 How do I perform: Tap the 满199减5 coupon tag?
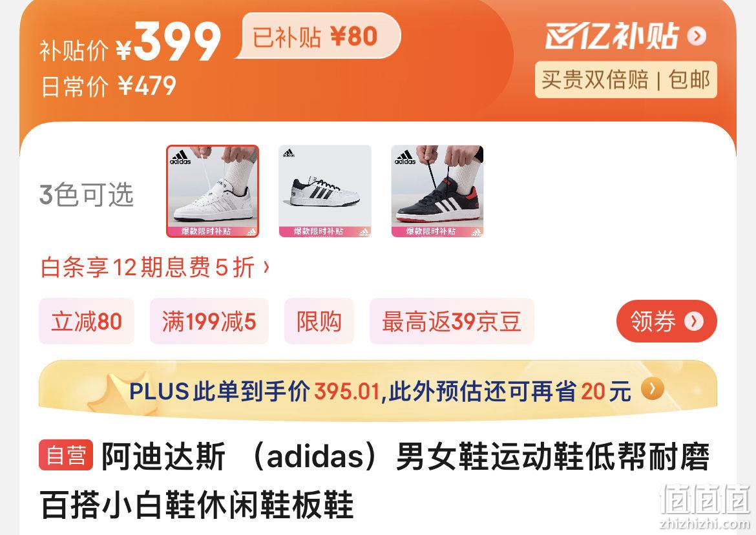pos(209,321)
